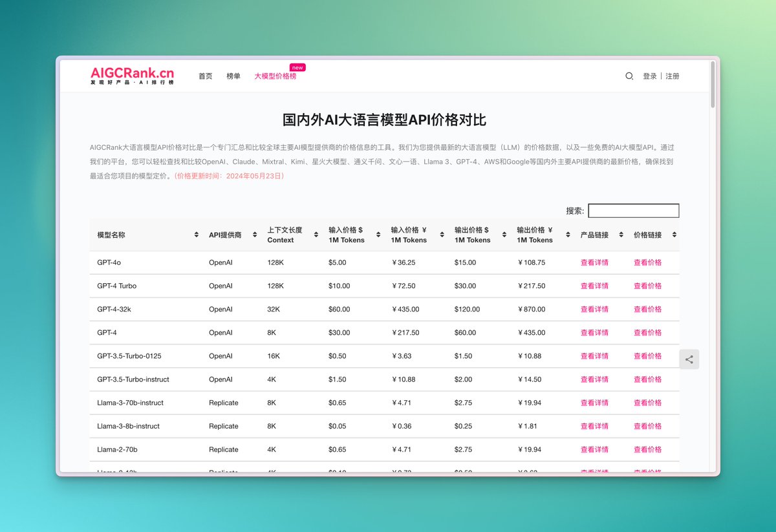Sort table by 模型名称 column arrows

click(x=197, y=235)
